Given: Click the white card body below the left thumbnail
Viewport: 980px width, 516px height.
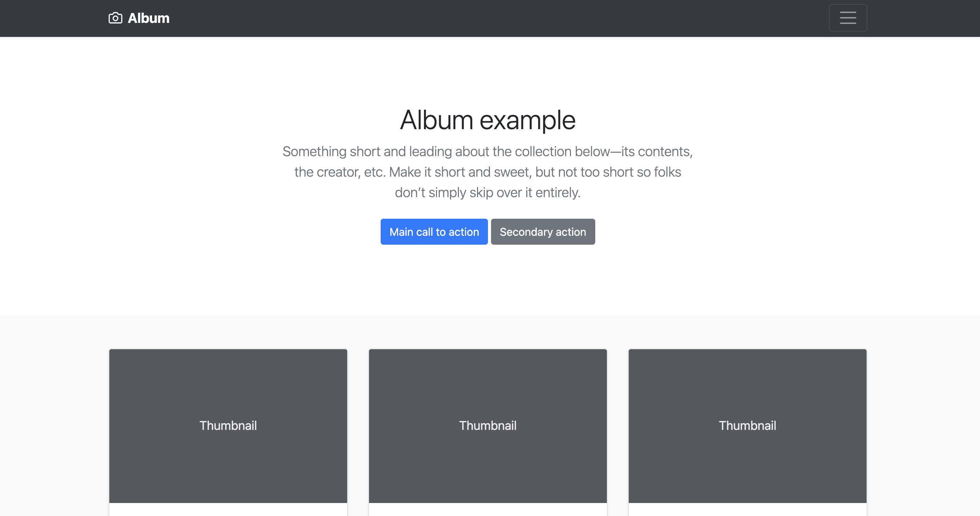Looking at the screenshot, I should [x=228, y=510].
